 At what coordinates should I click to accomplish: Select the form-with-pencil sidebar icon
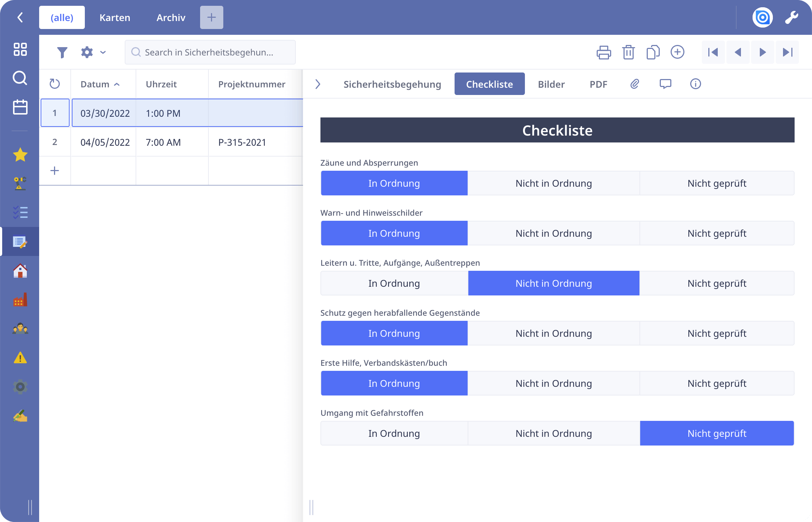(x=20, y=242)
